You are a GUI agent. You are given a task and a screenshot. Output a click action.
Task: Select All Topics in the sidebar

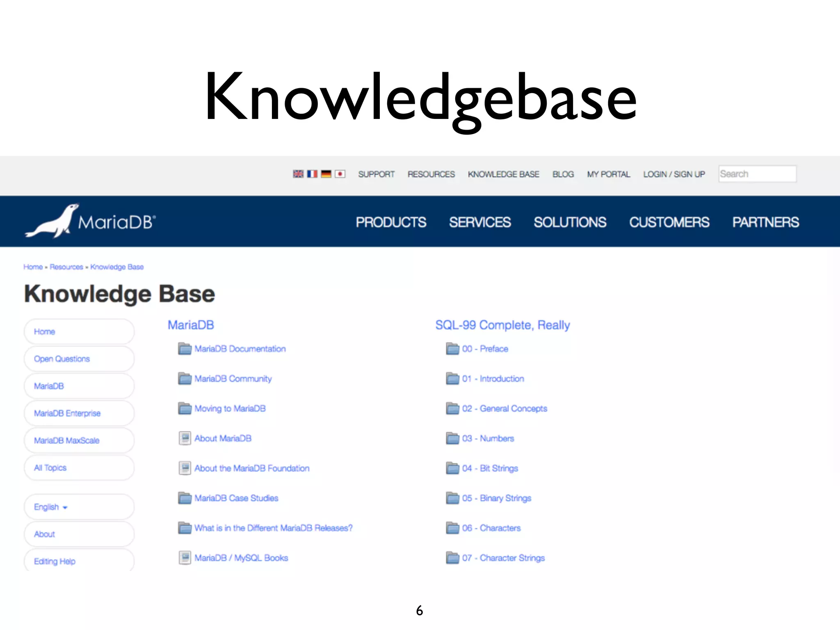tap(79, 468)
